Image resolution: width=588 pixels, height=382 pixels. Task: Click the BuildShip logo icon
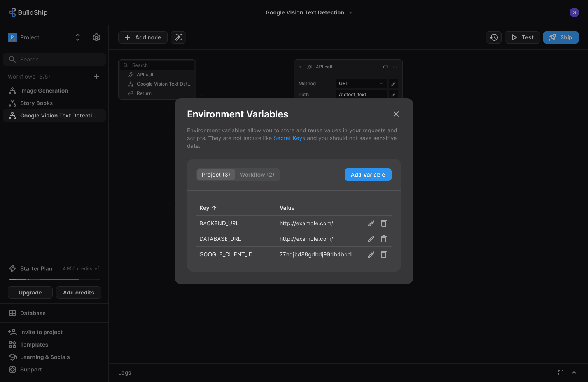[13, 12]
